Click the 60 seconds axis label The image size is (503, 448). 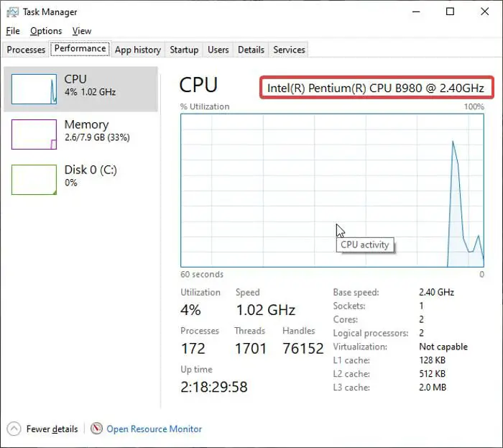click(x=202, y=275)
